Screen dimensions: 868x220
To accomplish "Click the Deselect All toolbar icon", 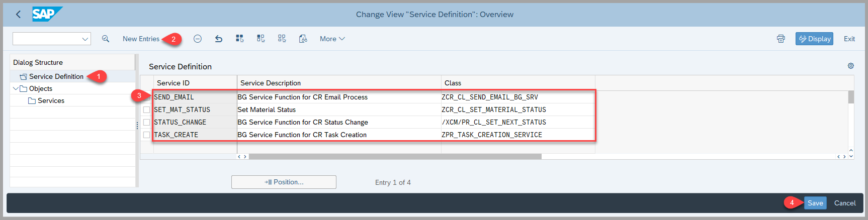I will pos(282,39).
